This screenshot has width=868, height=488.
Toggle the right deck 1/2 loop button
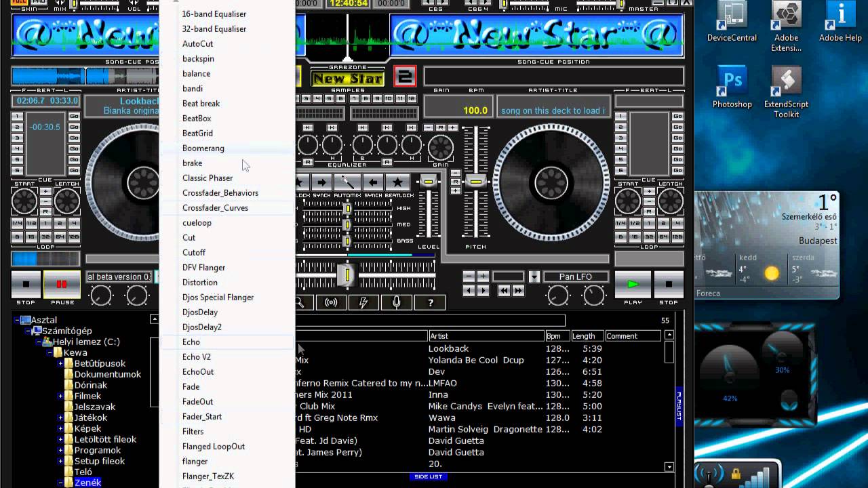tap(634, 223)
